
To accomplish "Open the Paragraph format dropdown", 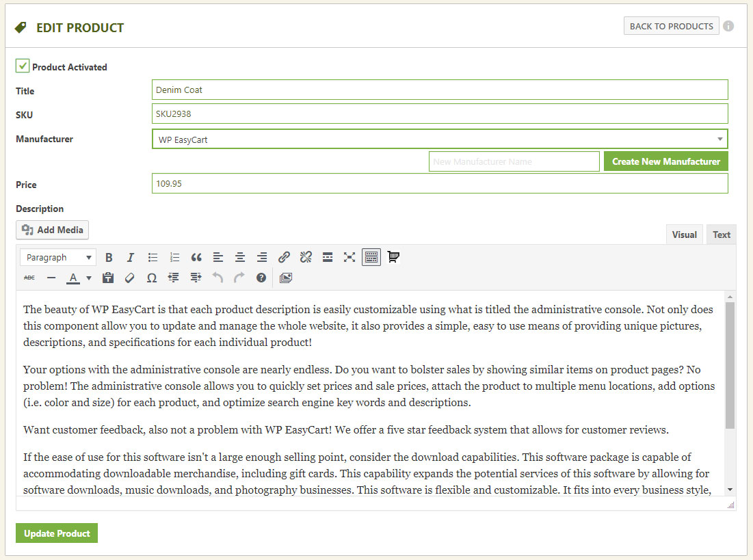I will [x=58, y=257].
